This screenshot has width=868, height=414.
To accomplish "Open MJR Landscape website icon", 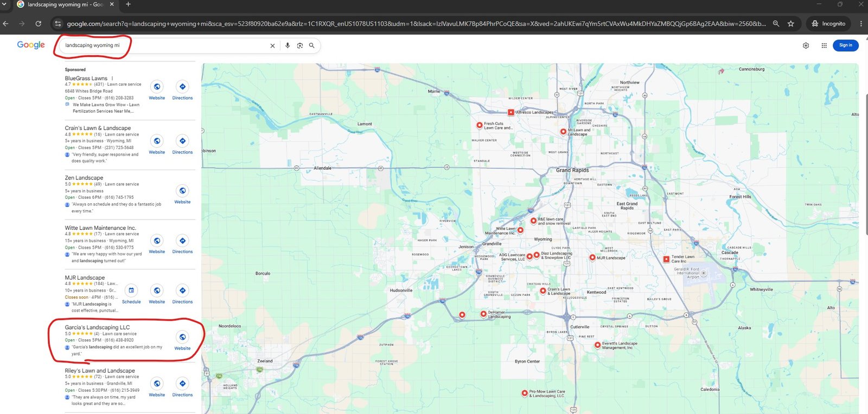I will pyautogui.click(x=157, y=290).
